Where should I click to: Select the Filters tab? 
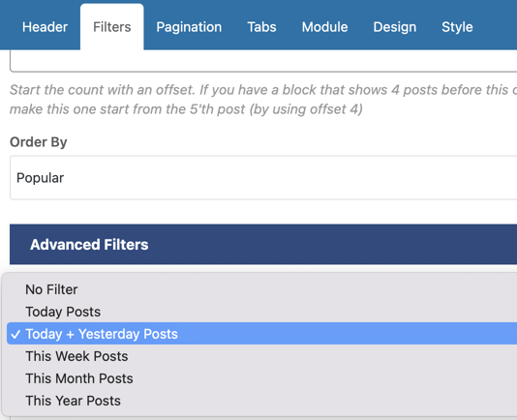(x=112, y=27)
